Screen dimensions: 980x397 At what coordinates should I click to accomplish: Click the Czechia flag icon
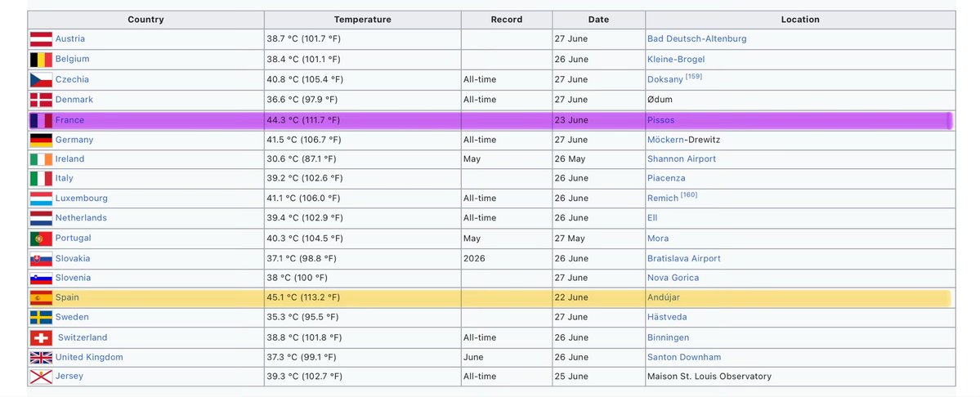(41, 80)
